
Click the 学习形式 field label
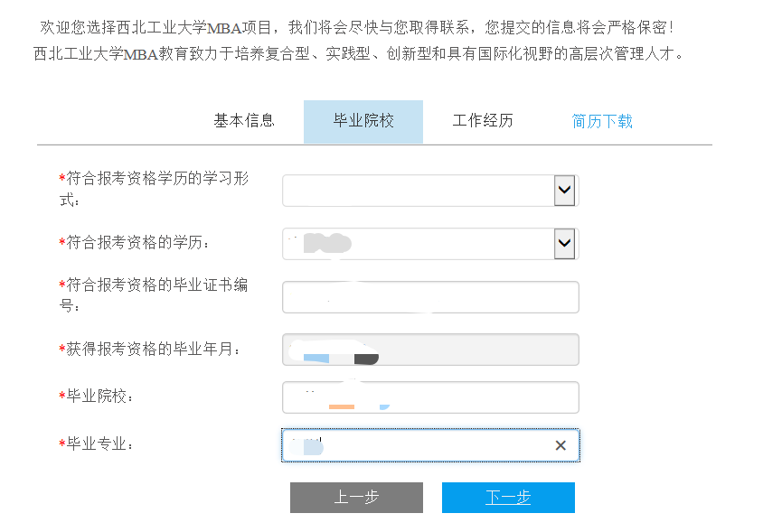click(157, 179)
